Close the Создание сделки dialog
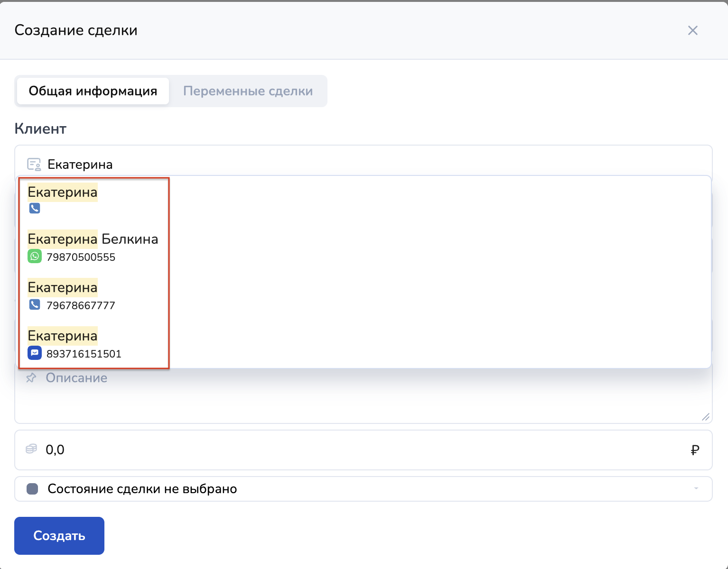 tap(692, 30)
